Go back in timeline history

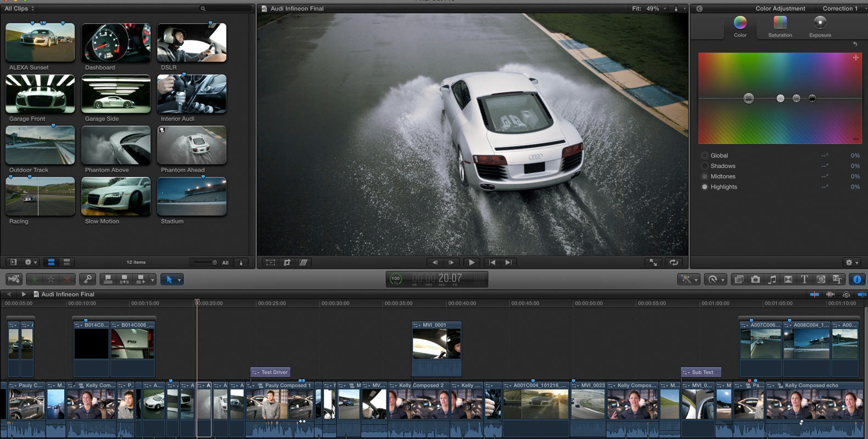click(9, 294)
